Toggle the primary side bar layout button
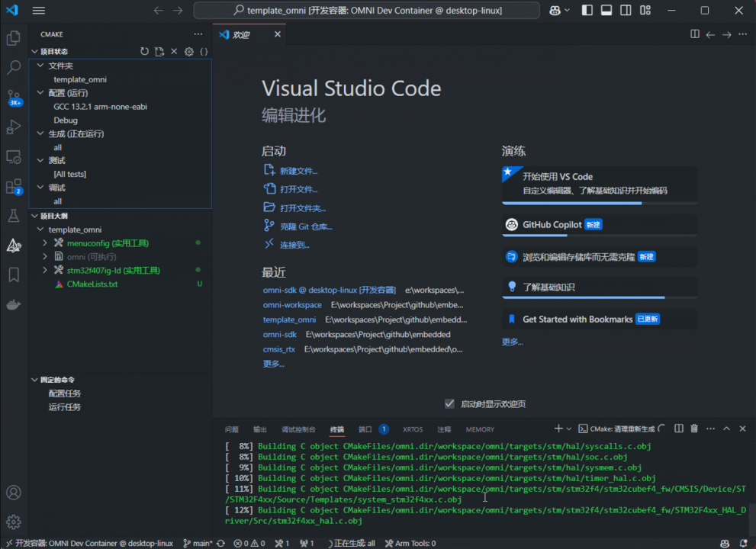This screenshot has height=549, width=756. [x=587, y=10]
